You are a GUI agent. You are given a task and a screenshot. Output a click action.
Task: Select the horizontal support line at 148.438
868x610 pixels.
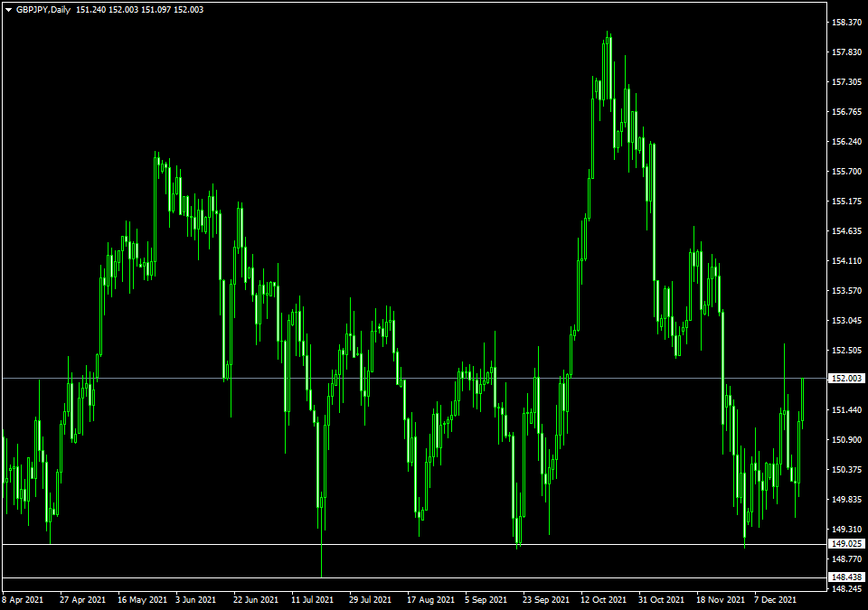pos(414,577)
